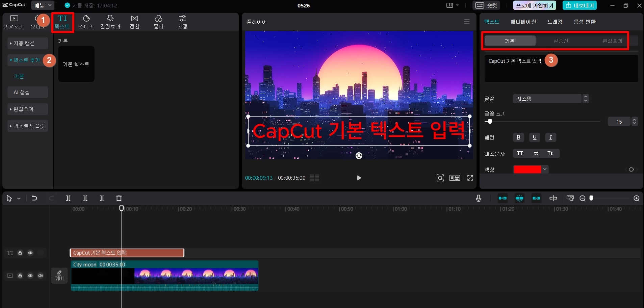Select the pointer selection tool
Image resolution: width=644 pixels, height=308 pixels.
click(x=9, y=198)
